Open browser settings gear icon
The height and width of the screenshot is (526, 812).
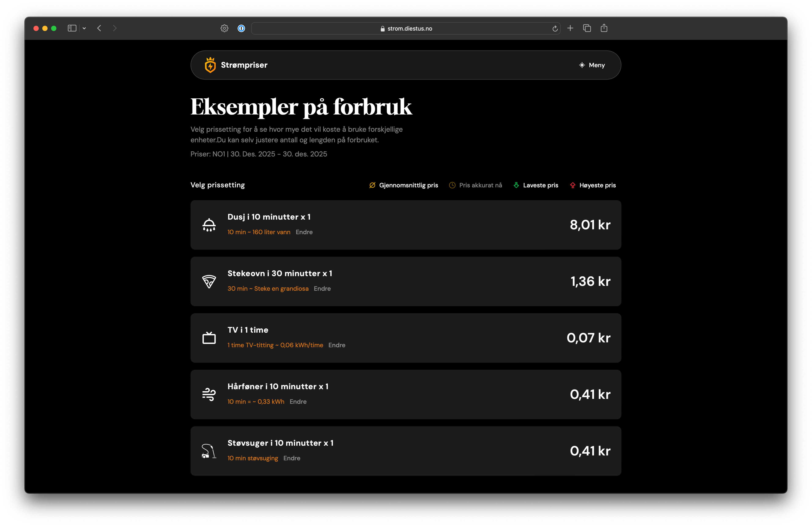[x=224, y=28]
